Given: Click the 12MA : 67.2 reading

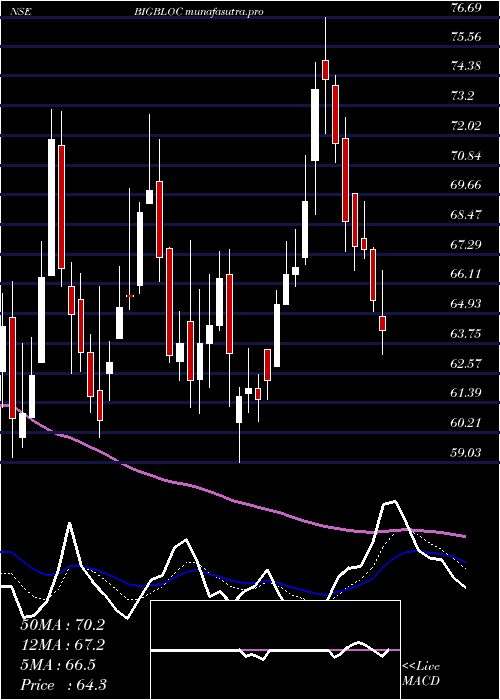Looking at the screenshot, I should pyautogui.click(x=62, y=645).
